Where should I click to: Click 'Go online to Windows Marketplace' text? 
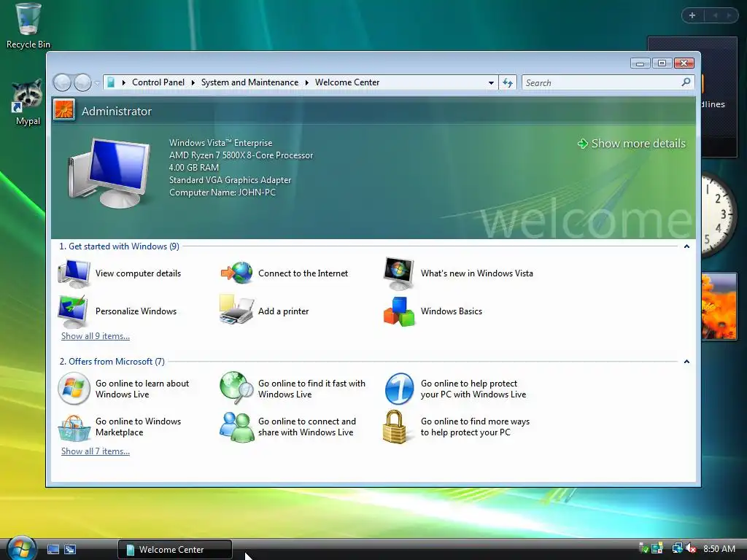138,427
